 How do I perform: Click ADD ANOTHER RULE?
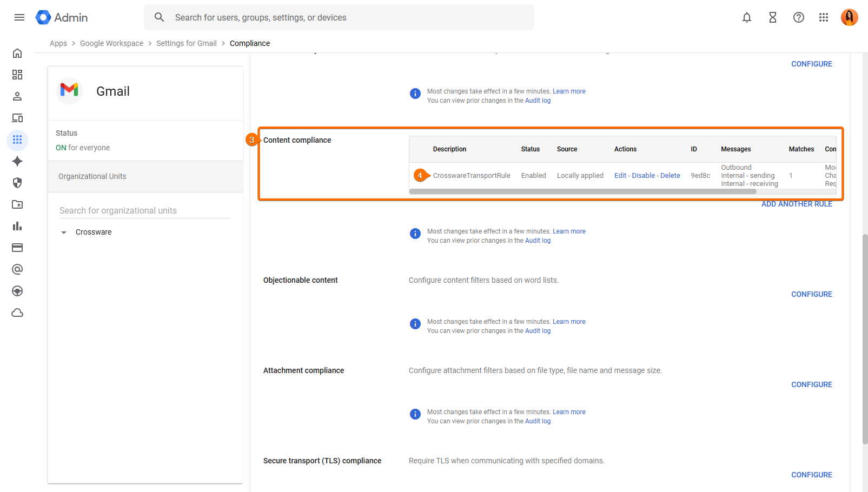[797, 204]
